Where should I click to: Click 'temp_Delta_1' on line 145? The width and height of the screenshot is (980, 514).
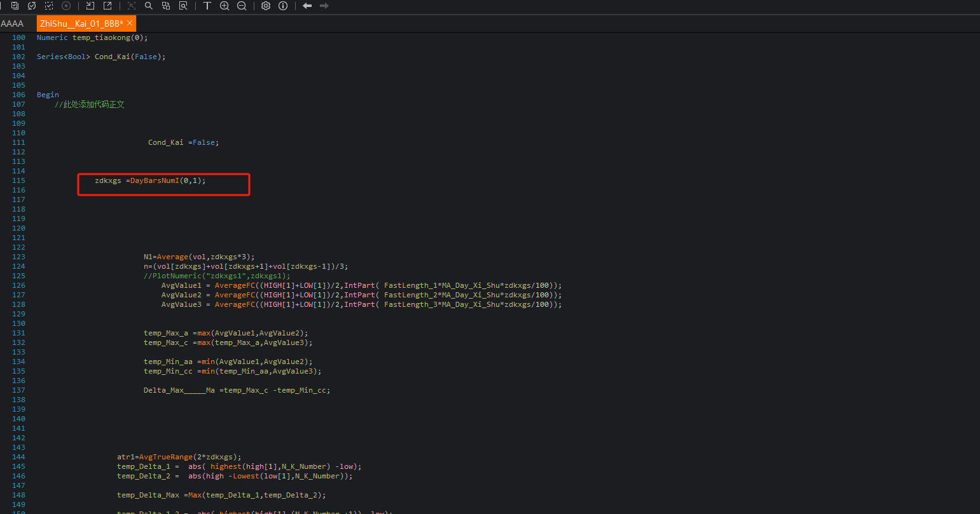pyautogui.click(x=144, y=466)
